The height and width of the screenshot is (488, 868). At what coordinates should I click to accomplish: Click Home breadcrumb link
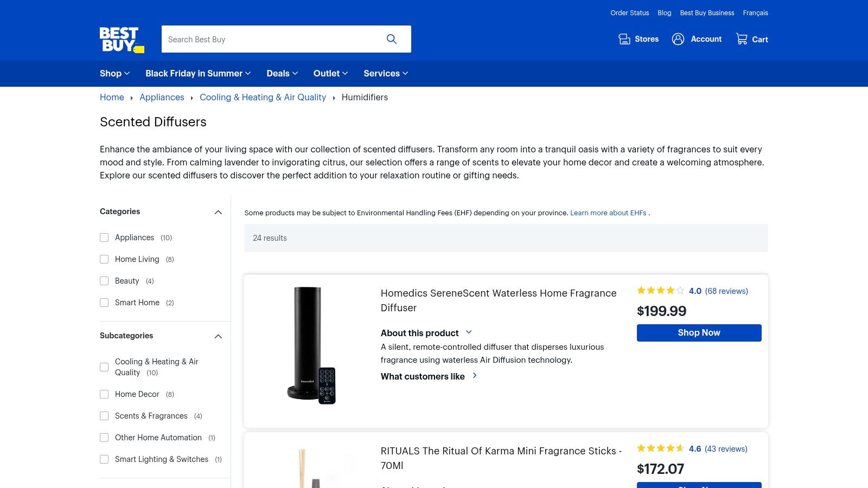(112, 97)
